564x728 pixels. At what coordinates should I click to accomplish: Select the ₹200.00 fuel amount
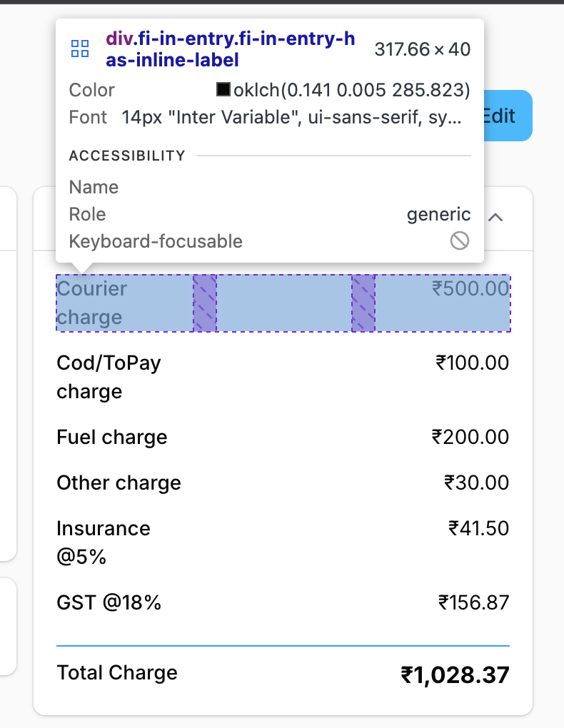pyautogui.click(x=470, y=437)
